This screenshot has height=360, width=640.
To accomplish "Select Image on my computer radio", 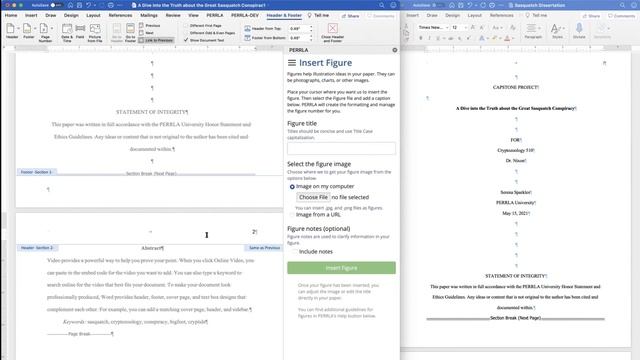I will tap(292, 187).
